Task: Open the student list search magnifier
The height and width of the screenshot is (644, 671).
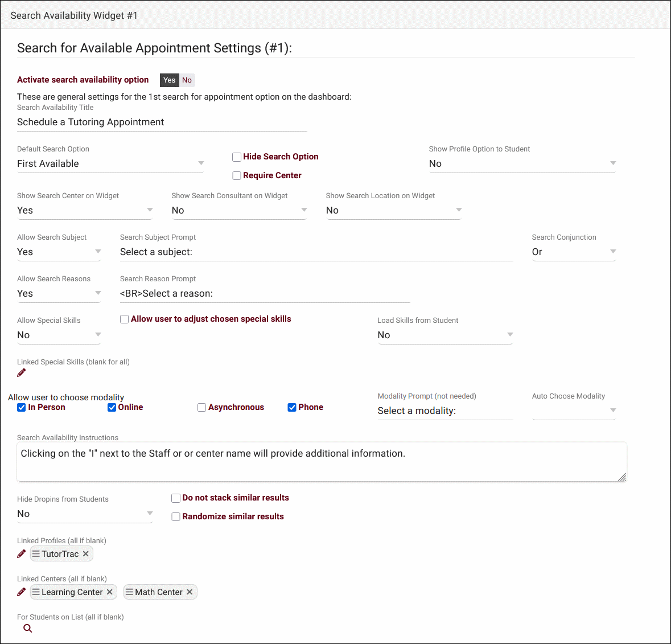Action: (27, 629)
